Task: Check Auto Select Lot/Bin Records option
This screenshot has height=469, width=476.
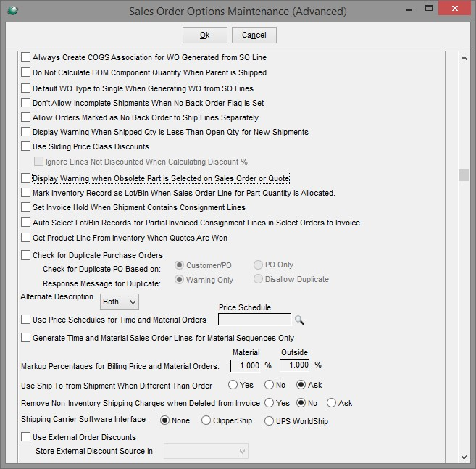Action: click(26, 223)
